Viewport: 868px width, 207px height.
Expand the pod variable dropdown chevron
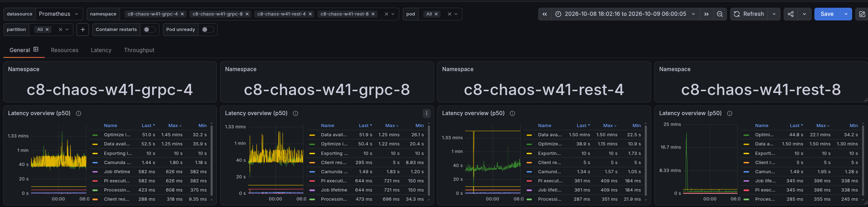pos(456,14)
